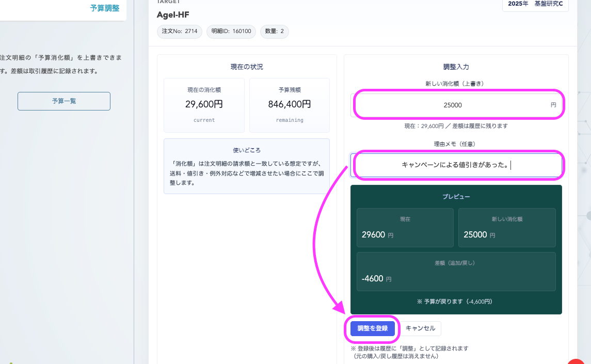Click the 使いどころ info box

(247, 166)
